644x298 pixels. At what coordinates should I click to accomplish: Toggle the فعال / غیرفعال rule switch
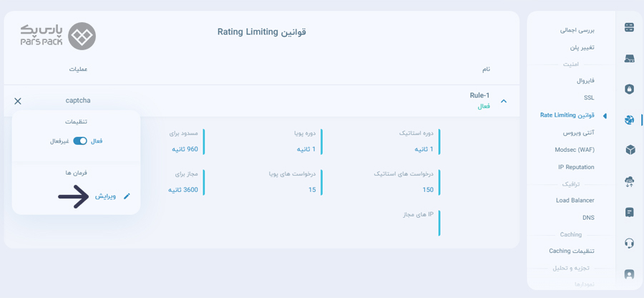[x=80, y=141]
